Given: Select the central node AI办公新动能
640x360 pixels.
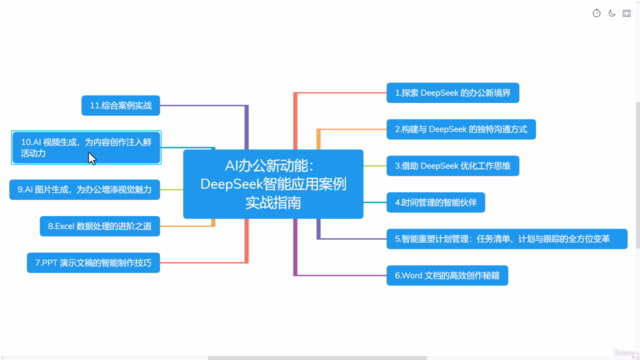Looking at the screenshot, I should click(273, 184).
